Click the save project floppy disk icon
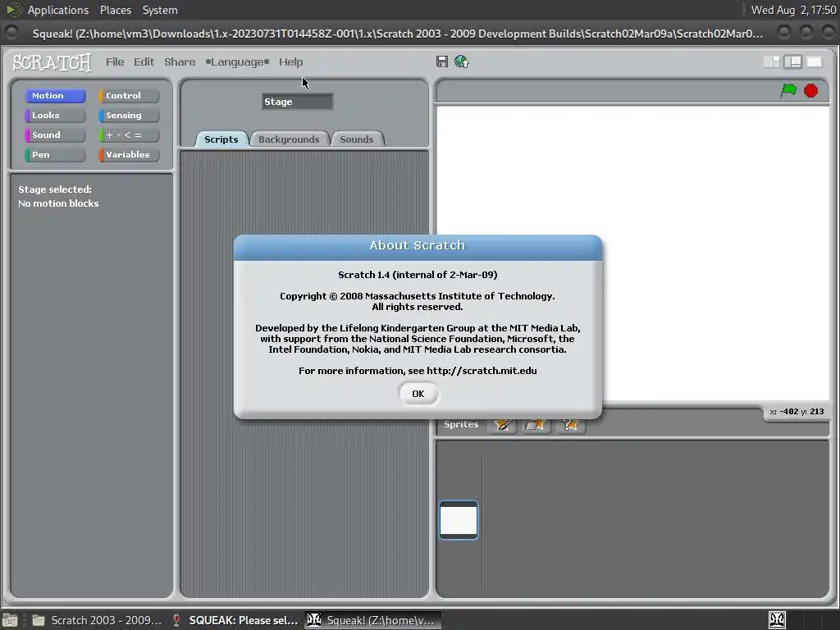Image resolution: width=840 pixels, height=630 pixels. click(x=442, y=62)
